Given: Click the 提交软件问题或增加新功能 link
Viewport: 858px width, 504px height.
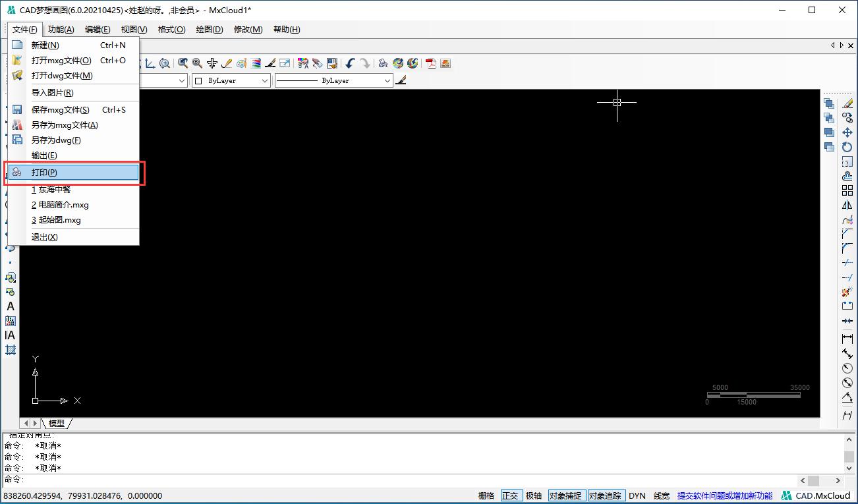Looking at the screenshot, I should 724,495.
